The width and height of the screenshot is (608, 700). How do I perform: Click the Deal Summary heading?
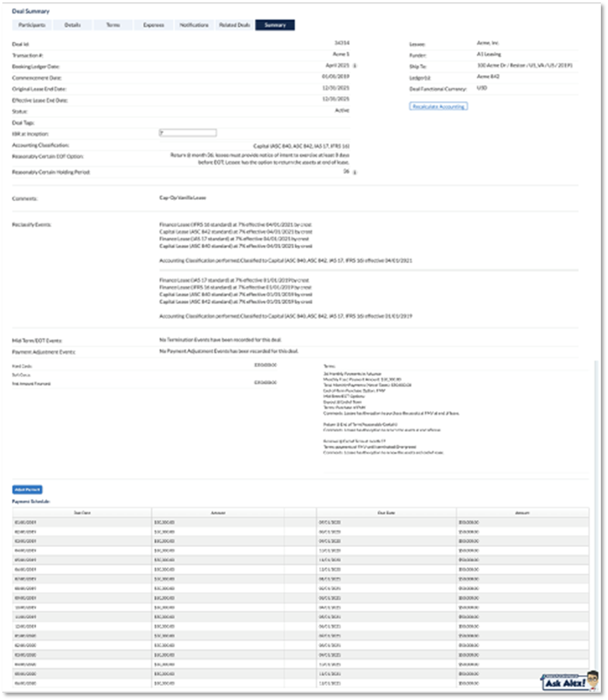31,11
